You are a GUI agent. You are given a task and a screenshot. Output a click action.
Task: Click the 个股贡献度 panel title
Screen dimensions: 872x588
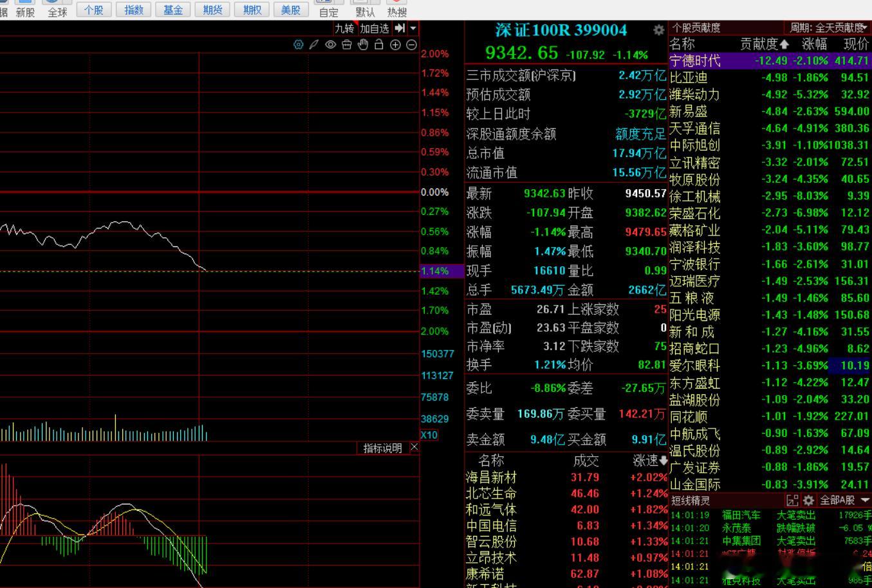point(696,28)
